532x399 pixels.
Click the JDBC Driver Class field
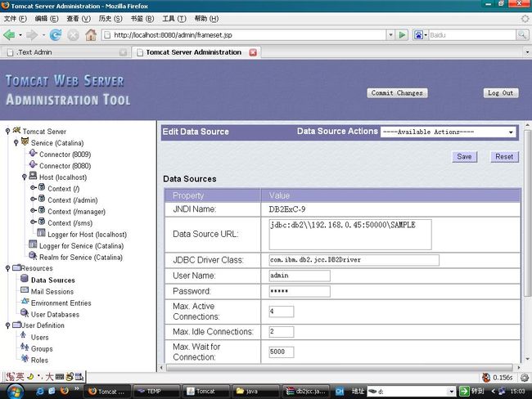pyautogui.click(x=354, y=260)
